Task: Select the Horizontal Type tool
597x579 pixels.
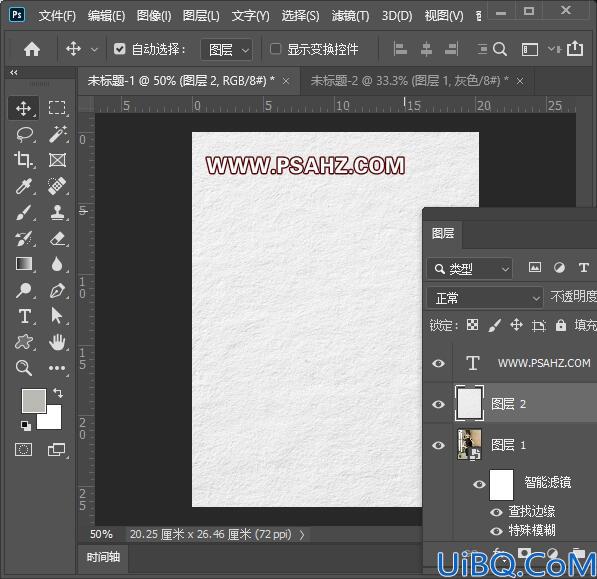Action: [25, 316]
